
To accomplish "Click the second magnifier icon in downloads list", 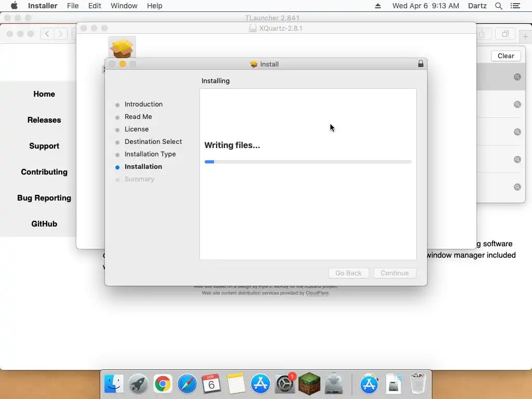I will click(517, 104).
